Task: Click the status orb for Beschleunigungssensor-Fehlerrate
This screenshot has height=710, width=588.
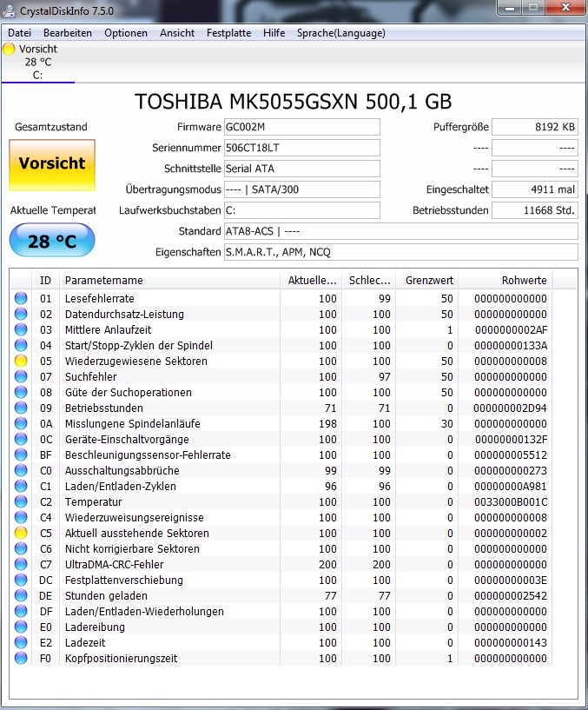Action: pos(21,455)
